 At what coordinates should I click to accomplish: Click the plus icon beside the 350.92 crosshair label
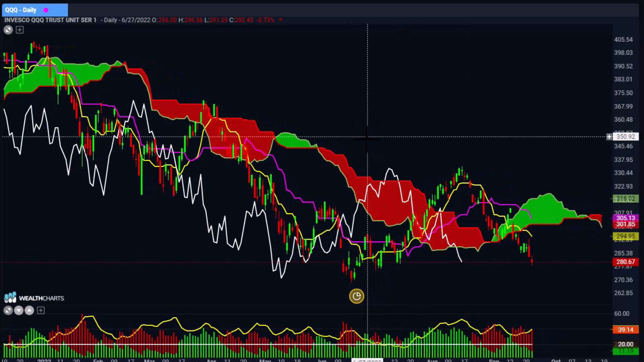(x=609, y=137)
